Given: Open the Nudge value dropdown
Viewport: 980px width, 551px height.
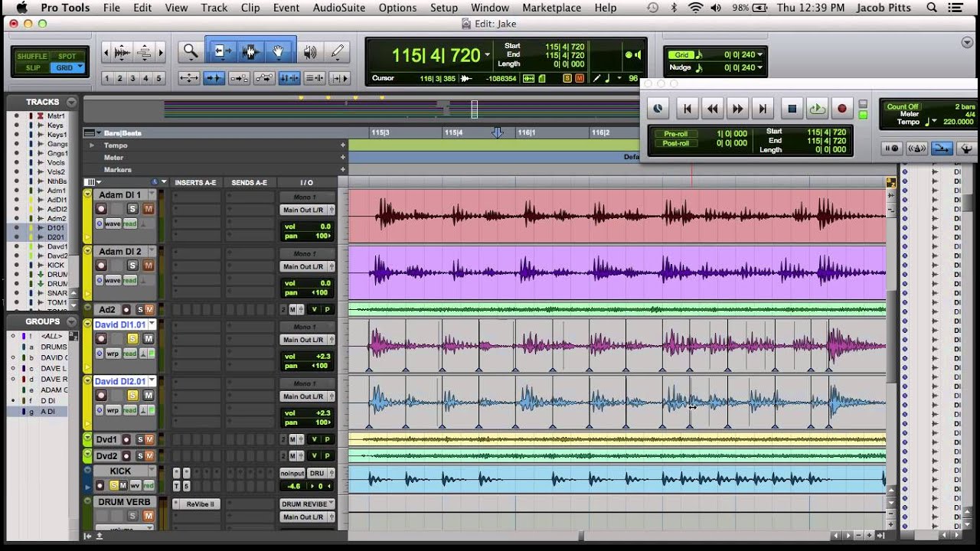Looking at the screenshot, I should tap(759, 67).
